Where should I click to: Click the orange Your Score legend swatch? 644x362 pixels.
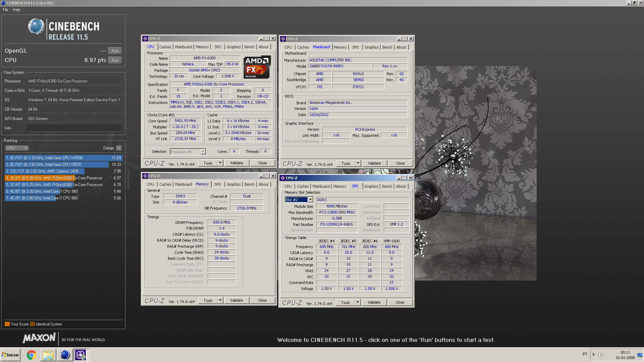click(x=7, y=324)
